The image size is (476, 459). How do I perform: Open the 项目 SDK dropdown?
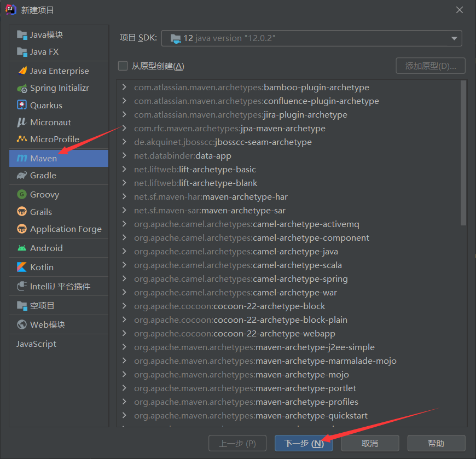tap(454, 38)
